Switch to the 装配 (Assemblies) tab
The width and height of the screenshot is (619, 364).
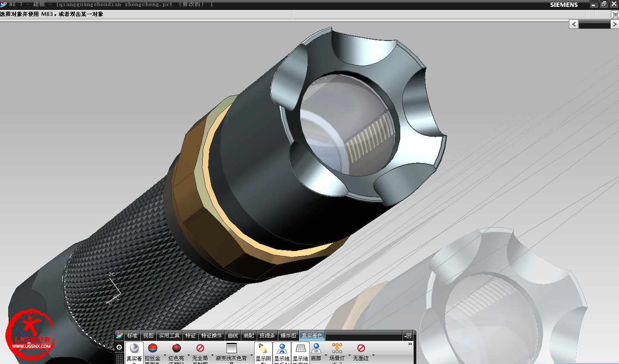click(248, 336)
